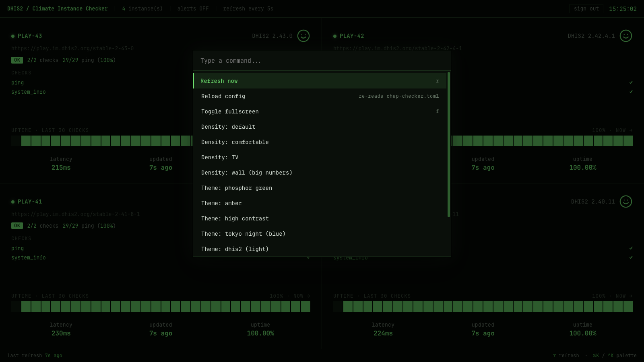The width and height of the screenshot is (644, 362).
Task: Run the Refresh now command
Action: coord(320,81)
